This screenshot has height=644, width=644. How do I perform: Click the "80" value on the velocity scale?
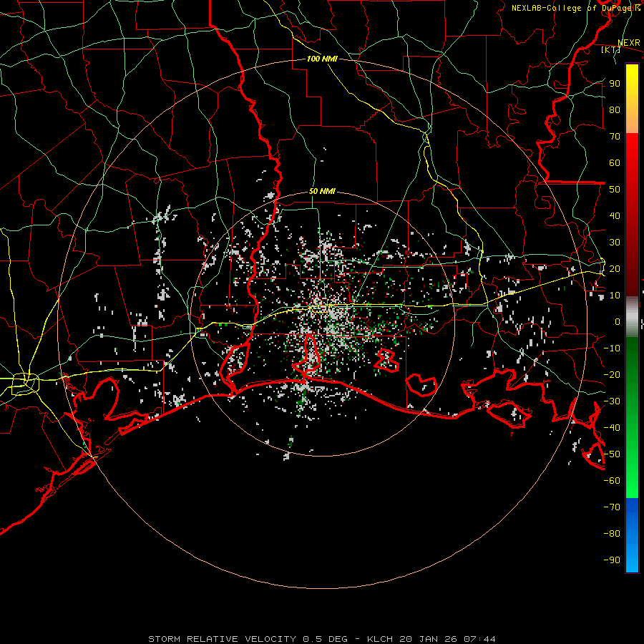coord(615,110)
